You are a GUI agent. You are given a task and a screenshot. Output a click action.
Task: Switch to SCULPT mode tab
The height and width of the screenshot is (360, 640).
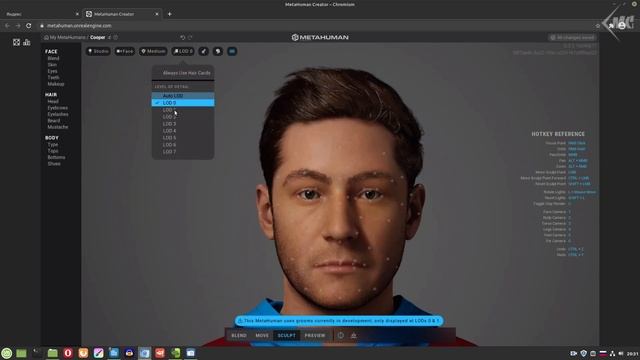(287, 336)
